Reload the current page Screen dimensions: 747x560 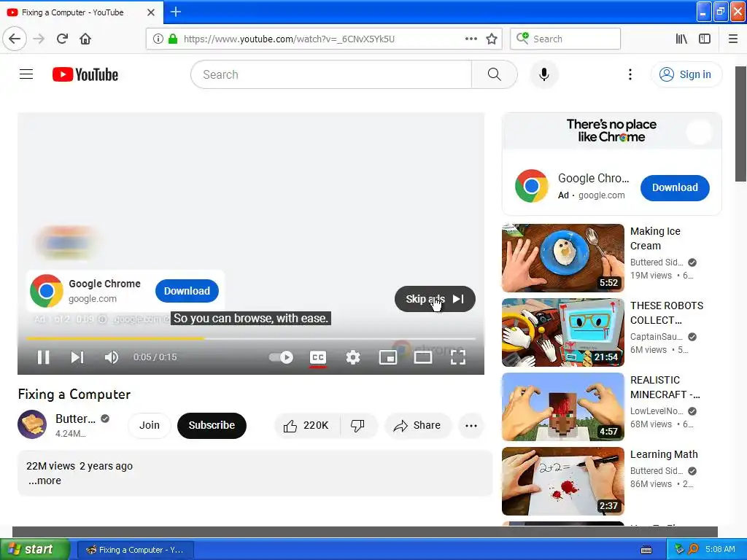[63, 39]
